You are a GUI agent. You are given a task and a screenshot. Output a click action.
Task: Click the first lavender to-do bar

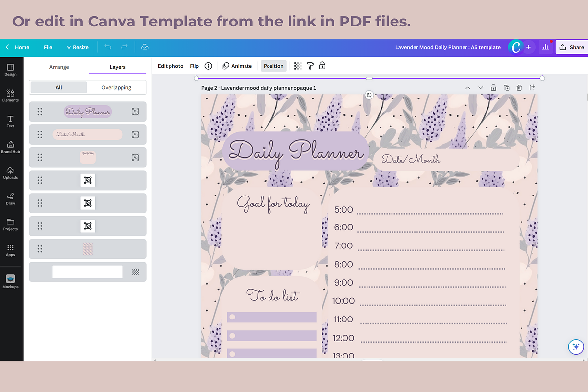point(271,317)
